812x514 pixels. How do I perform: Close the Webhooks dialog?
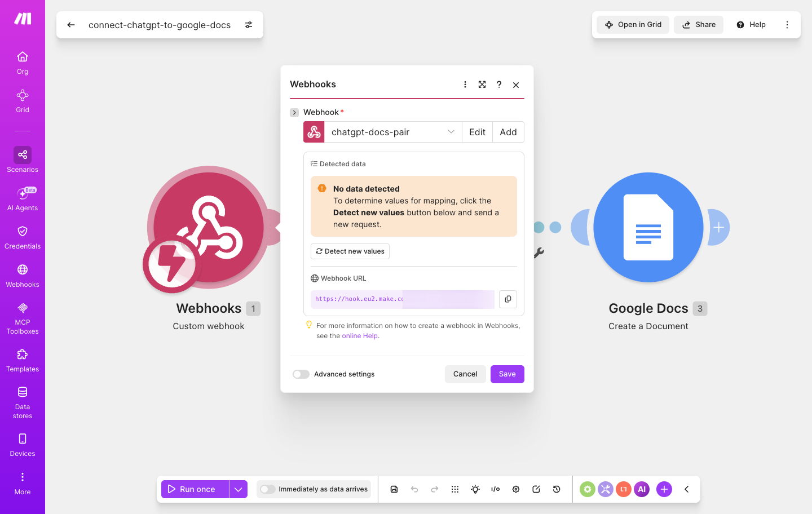(516, 85)
